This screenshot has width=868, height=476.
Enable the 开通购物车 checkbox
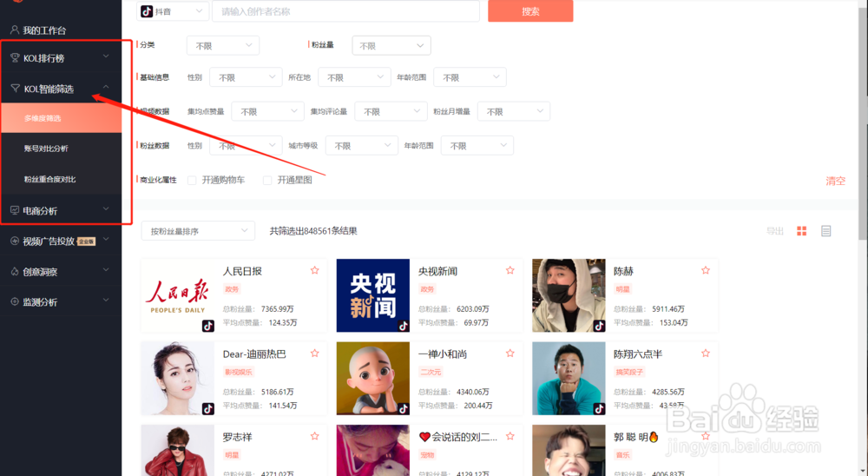click(x=192, y=180)
